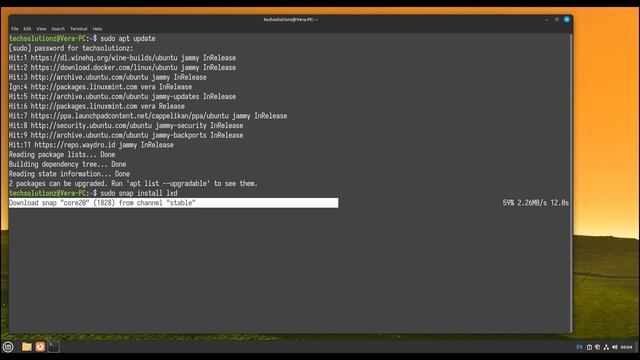Open the keyboard layout indicator in tray
Viewport: 640px width, 360px height.
pos(579,347)
